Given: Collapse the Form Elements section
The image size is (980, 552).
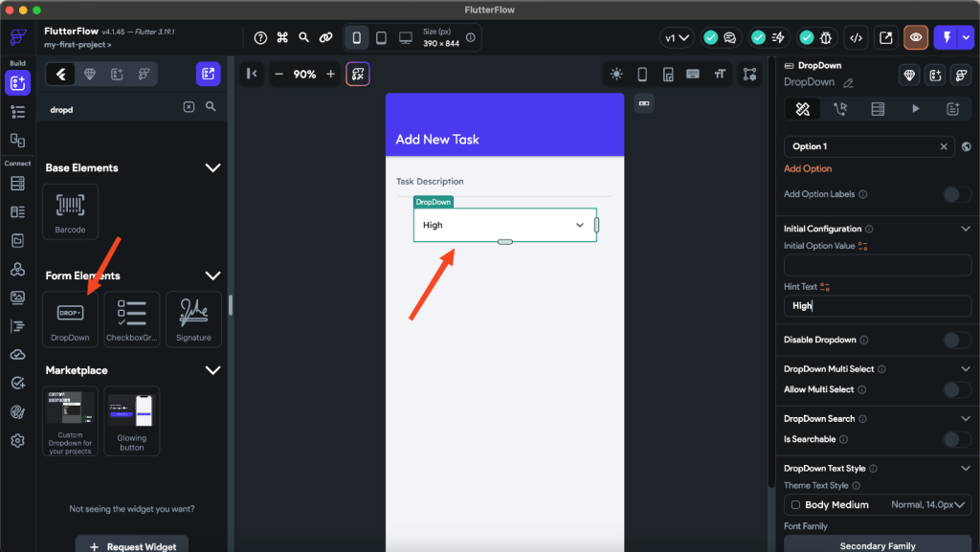Looking at the screenshot, I should tap(212, 276).
